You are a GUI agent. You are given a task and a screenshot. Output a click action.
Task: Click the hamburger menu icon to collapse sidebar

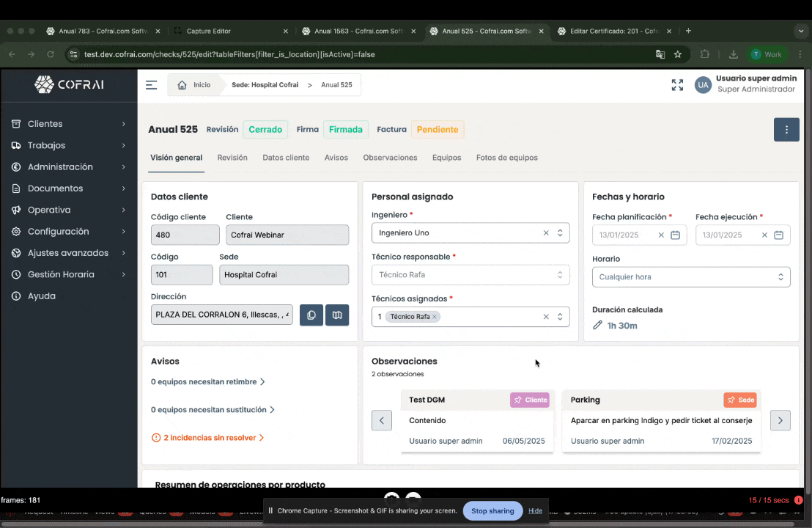[151, 85]
